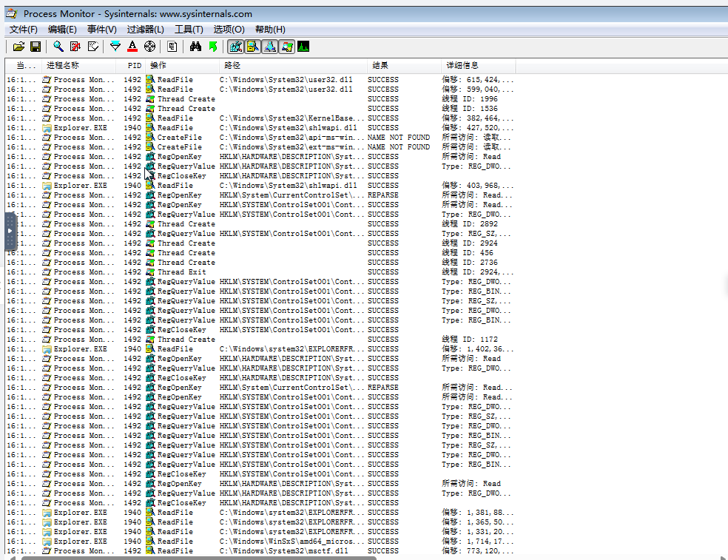
Task: Toggle Show Network Activity button
Action: [269, 47]
